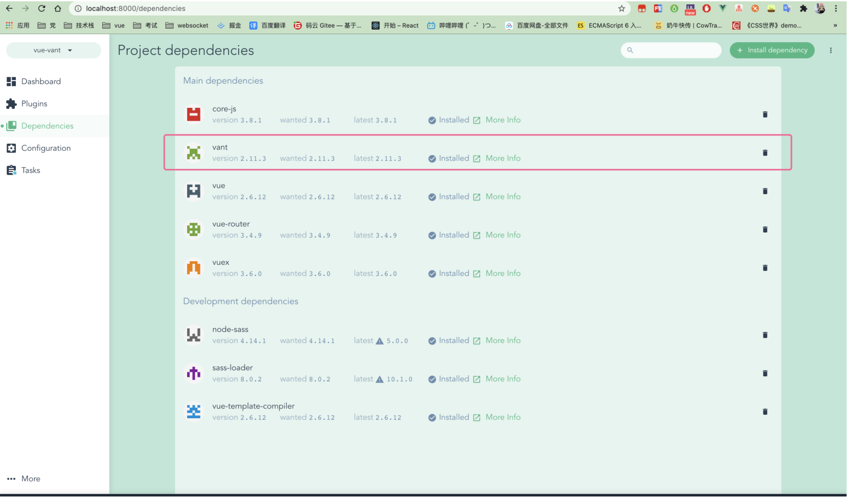Open the 码云 Gitee bookmark

point(328,26)
